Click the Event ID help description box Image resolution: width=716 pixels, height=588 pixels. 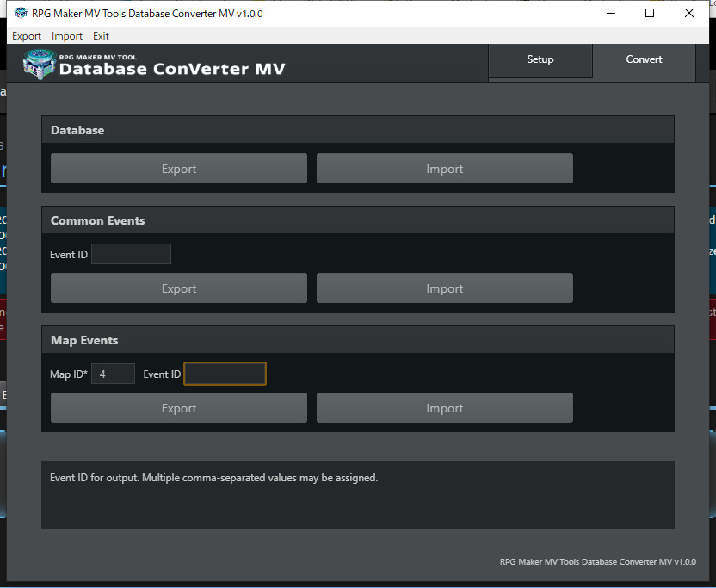coord(358,494)
